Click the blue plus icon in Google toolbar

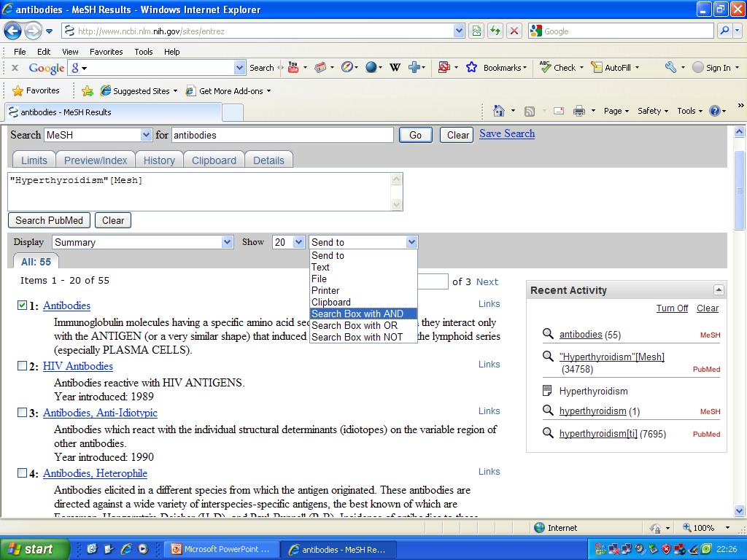414,68
